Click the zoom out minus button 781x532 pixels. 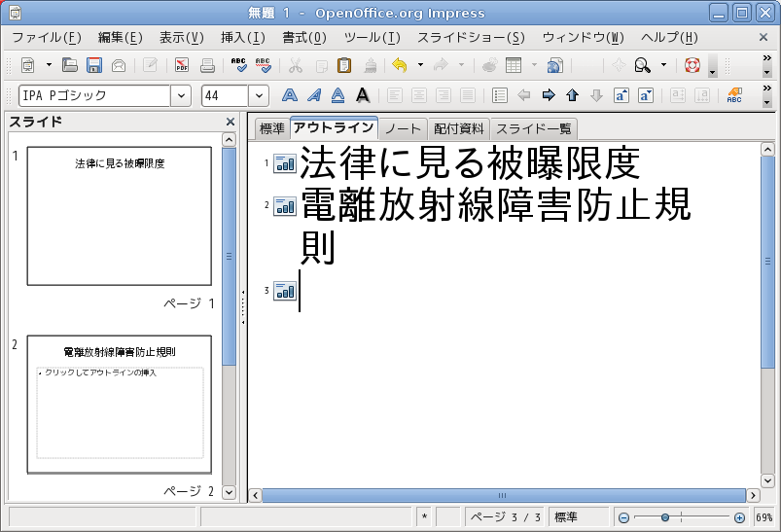click(623, 518)
